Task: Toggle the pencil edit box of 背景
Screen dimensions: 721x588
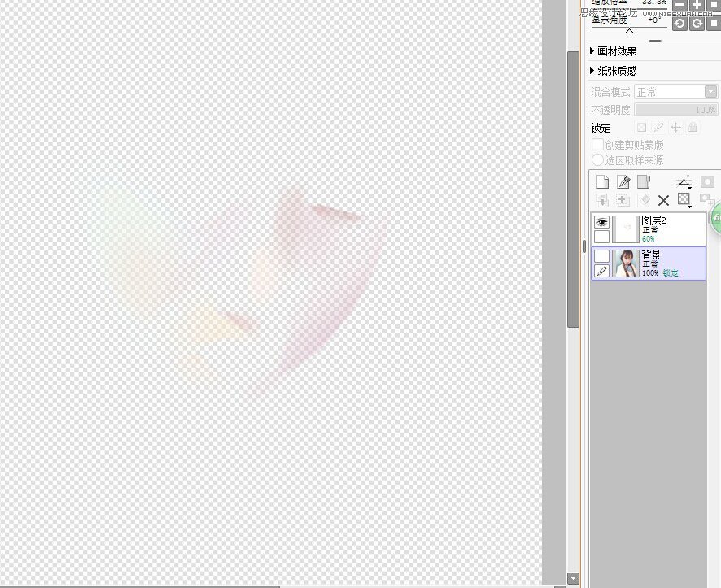Action: coord(601,271)
